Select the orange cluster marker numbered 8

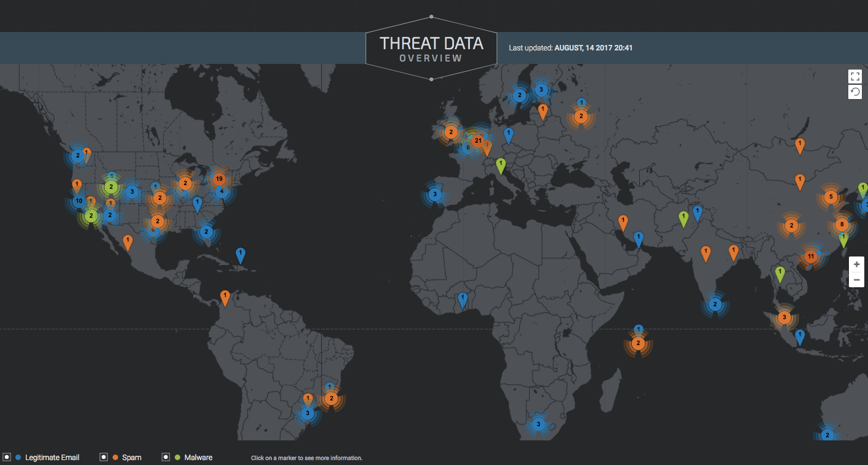842,225
